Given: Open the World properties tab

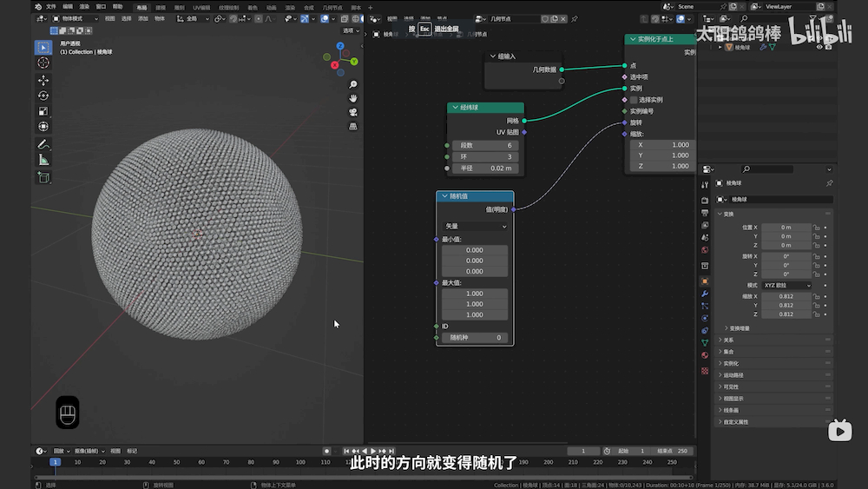Looking at the screenshot, I should click(x=705, y=250).
